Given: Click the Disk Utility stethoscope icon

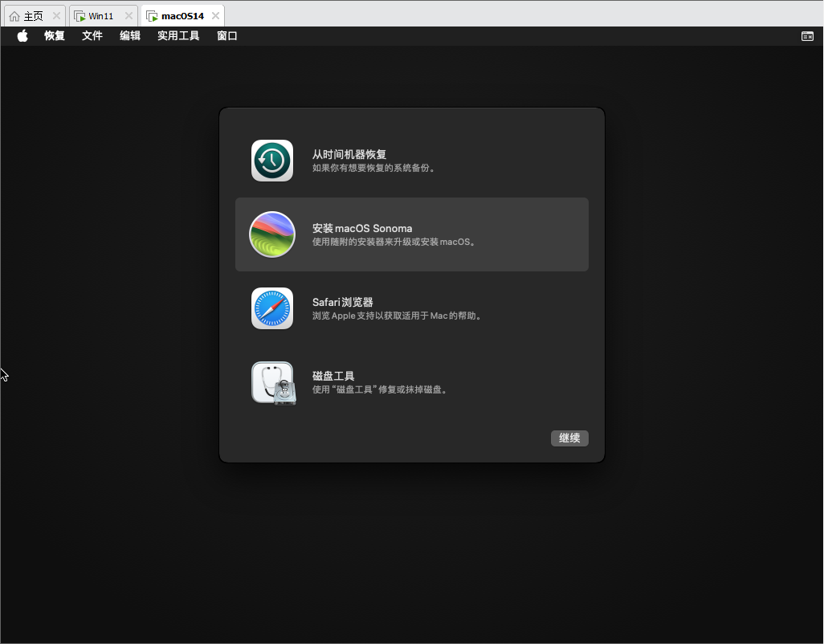Looking at the screenshot, I should coord(274,383).
